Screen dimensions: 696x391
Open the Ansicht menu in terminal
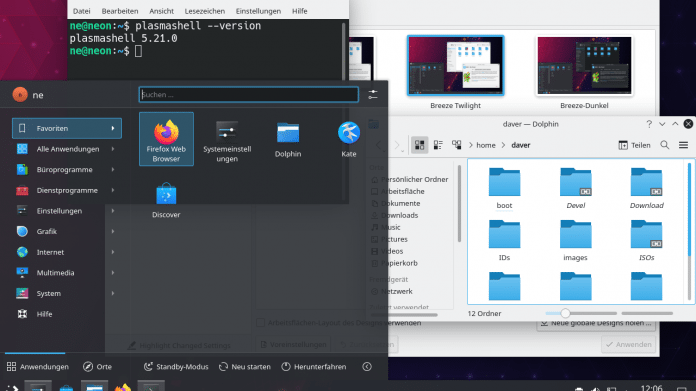(x=162, y=11)
